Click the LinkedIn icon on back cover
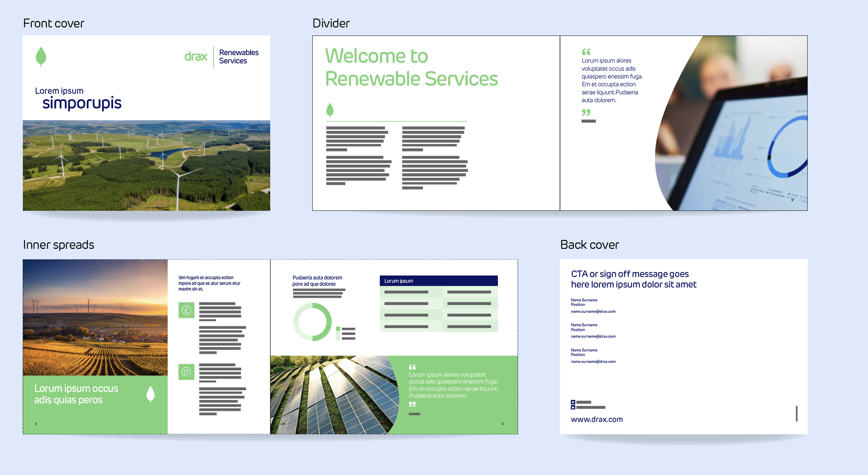The width and height of the screenshot is (868, 475). [573, 407]
